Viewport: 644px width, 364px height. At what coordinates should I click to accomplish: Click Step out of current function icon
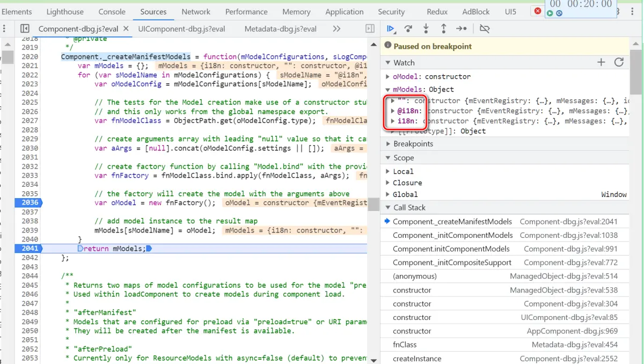(x=444, y=28)
